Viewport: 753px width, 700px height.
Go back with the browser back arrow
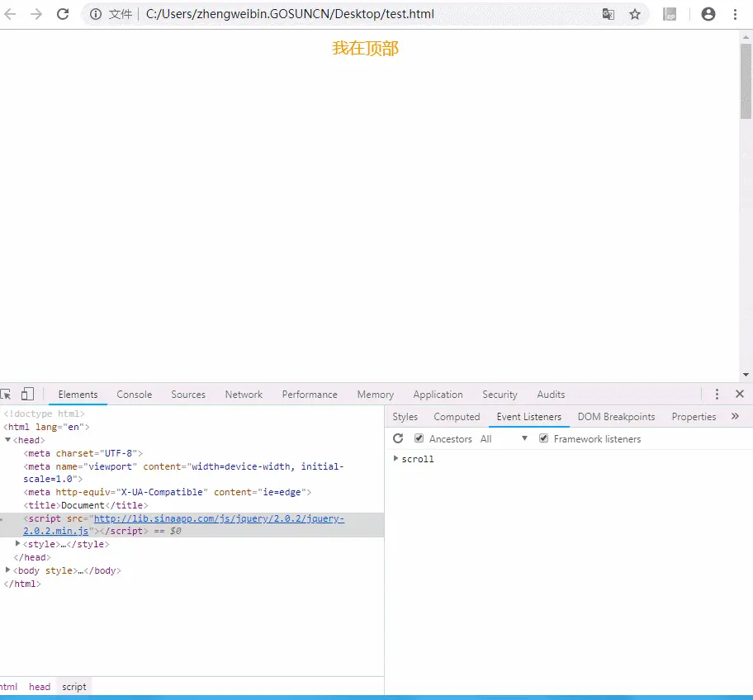[10, 14]
